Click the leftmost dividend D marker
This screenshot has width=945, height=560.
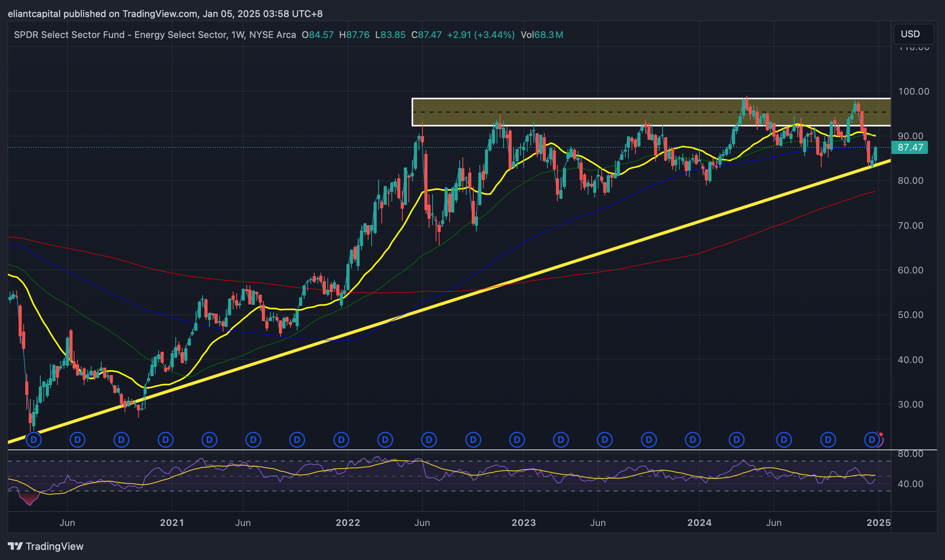[x=33, y=440]
